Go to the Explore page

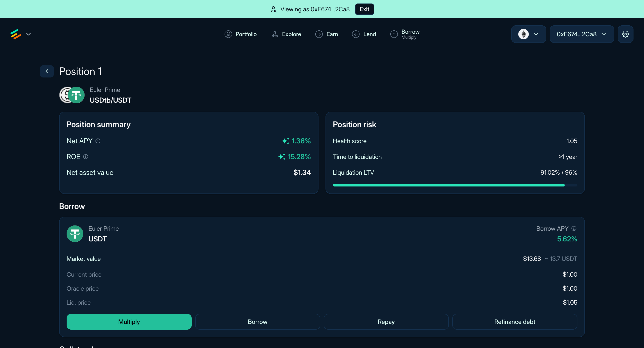[x=286, y=34]
